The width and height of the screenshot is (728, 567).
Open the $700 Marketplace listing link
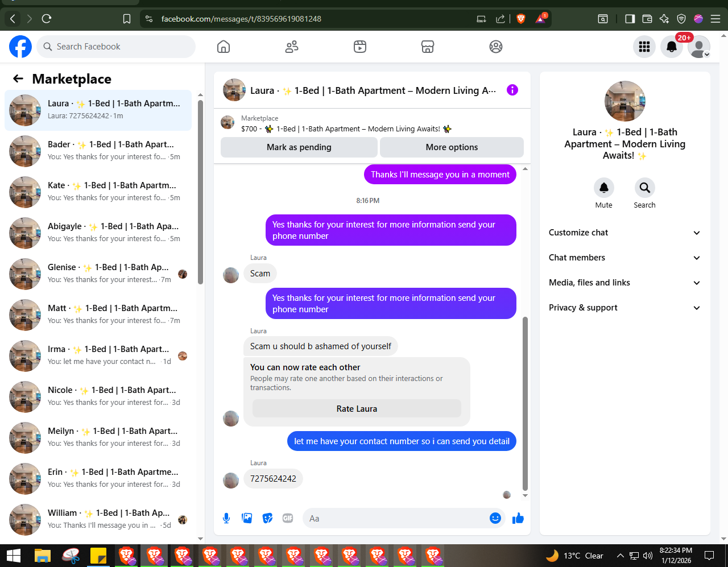[346, 129]
